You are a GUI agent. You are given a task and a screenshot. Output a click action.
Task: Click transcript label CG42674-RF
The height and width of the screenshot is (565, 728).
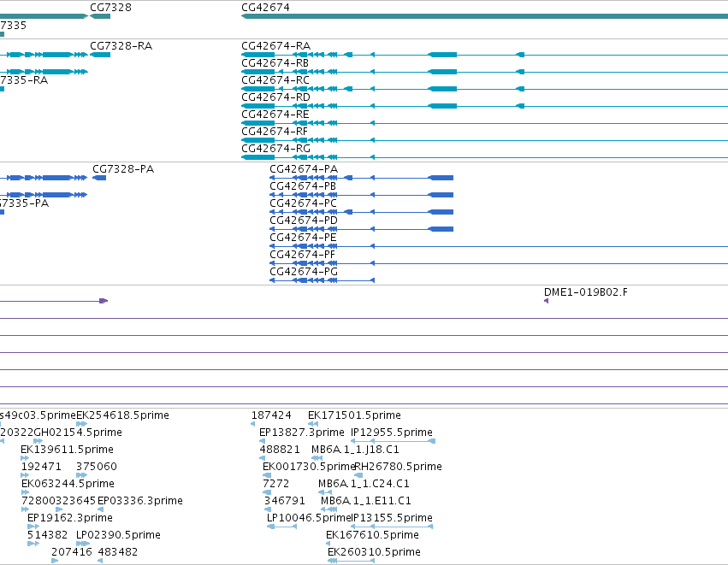275,132
